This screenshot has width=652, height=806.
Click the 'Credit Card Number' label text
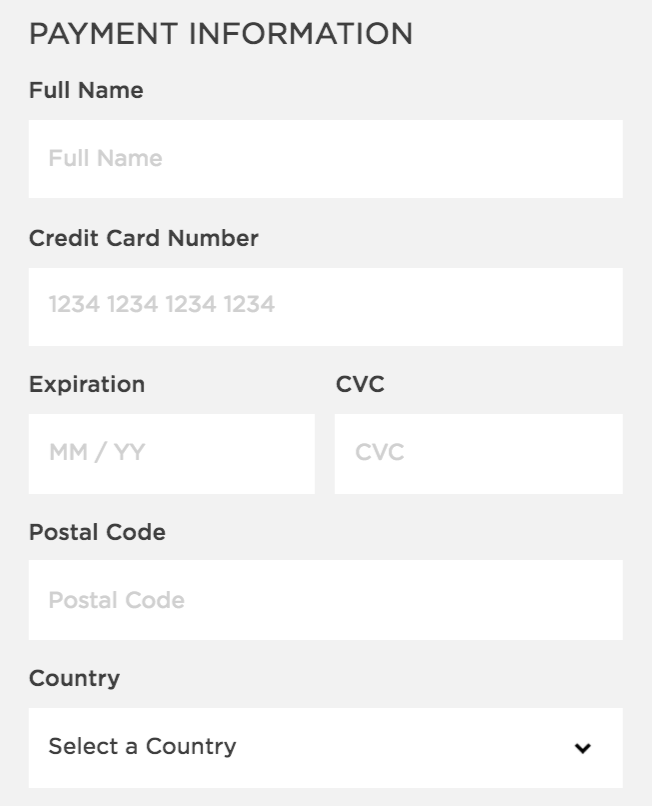coord(144,238)
